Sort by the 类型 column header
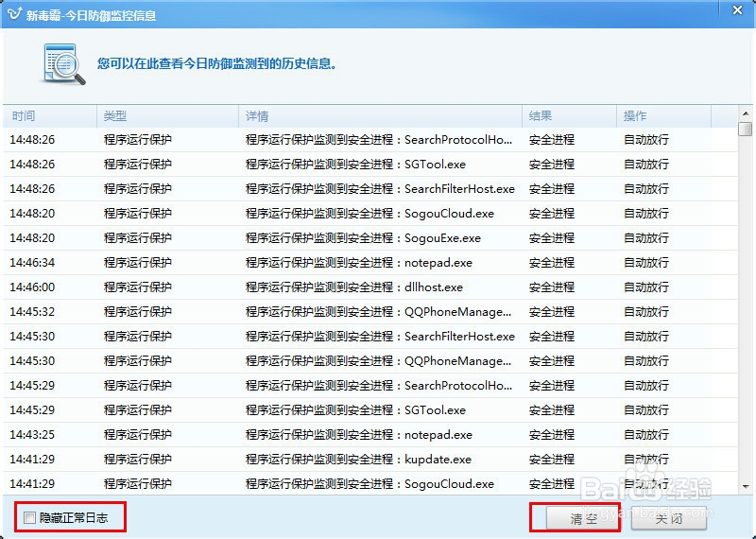 click(168, 115)
